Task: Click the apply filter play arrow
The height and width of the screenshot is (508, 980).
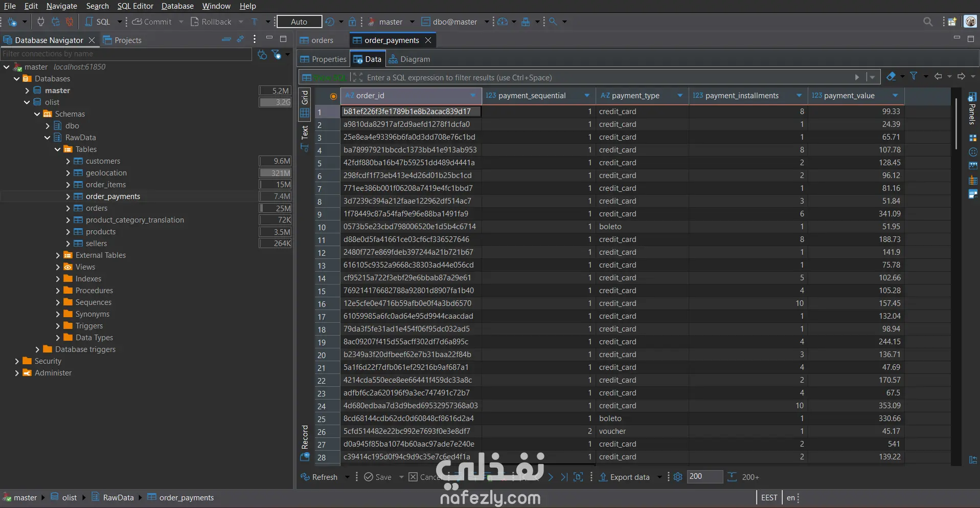Action: point(857,77)
